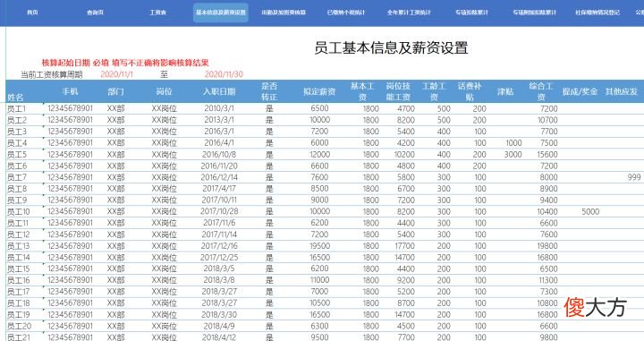Click 员工6's department XX部 cell

115,166
